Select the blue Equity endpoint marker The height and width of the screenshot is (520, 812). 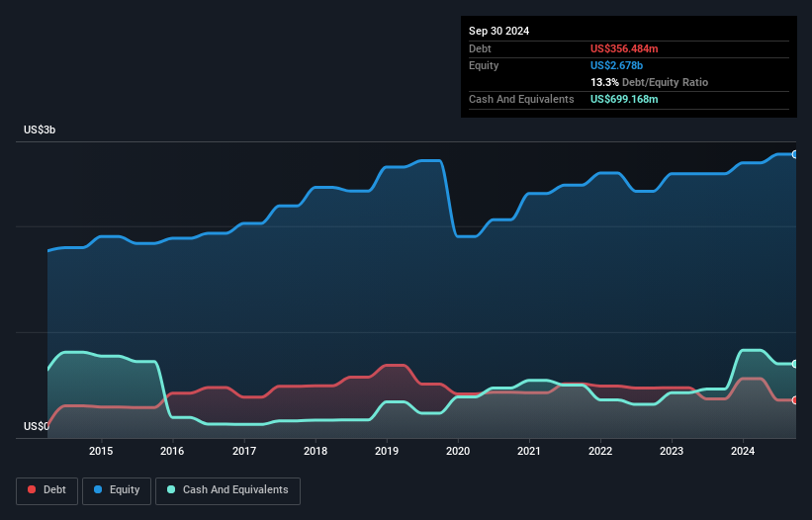coord(795,154)
